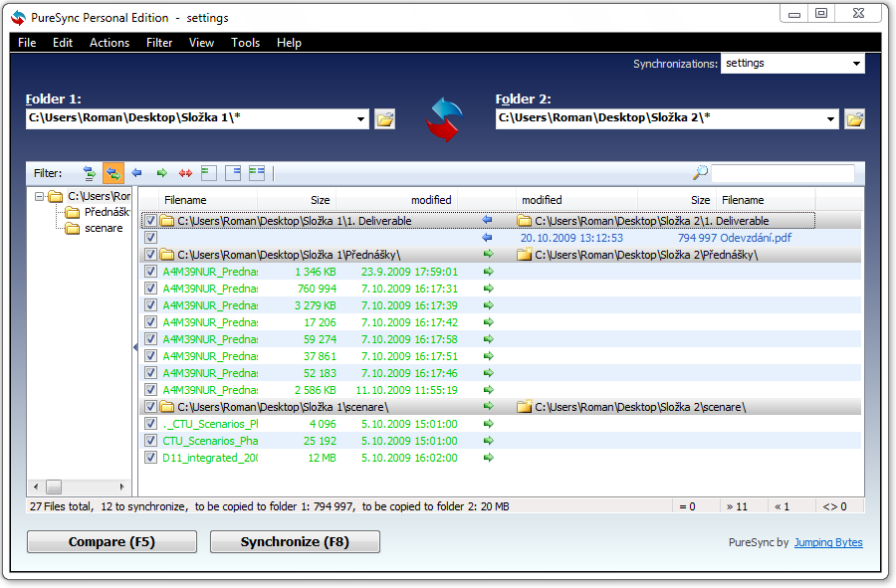Click the blue arrow on the 1. Deliverable row
Screen dimensions: 896x588
pos(487,220)
